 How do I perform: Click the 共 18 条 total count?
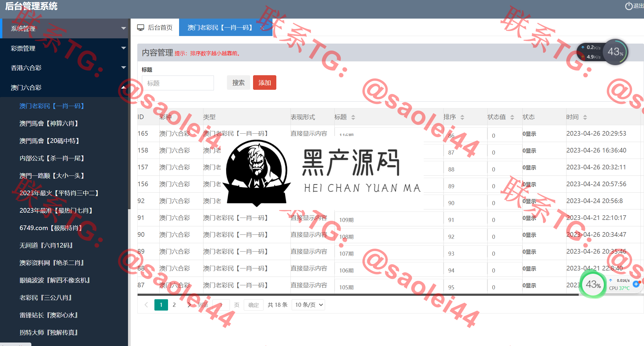[277, 305]
